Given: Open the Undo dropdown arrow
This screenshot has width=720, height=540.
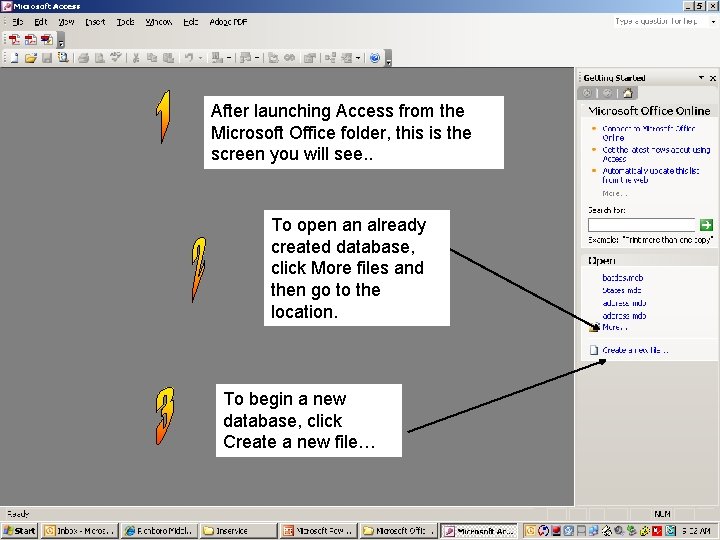Looking at the screenshot, I should point(200,58).
